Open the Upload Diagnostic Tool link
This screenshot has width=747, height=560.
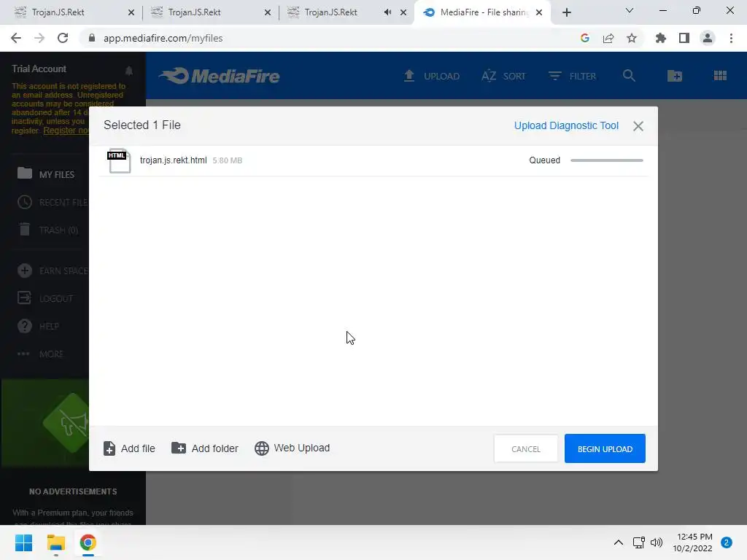point(566,125)
